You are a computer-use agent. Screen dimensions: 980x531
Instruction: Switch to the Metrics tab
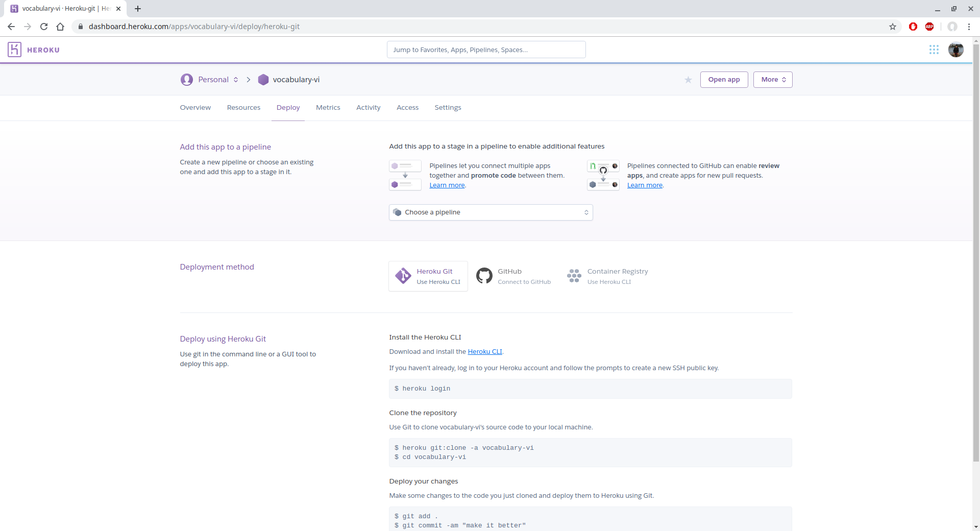pos(328,107)
